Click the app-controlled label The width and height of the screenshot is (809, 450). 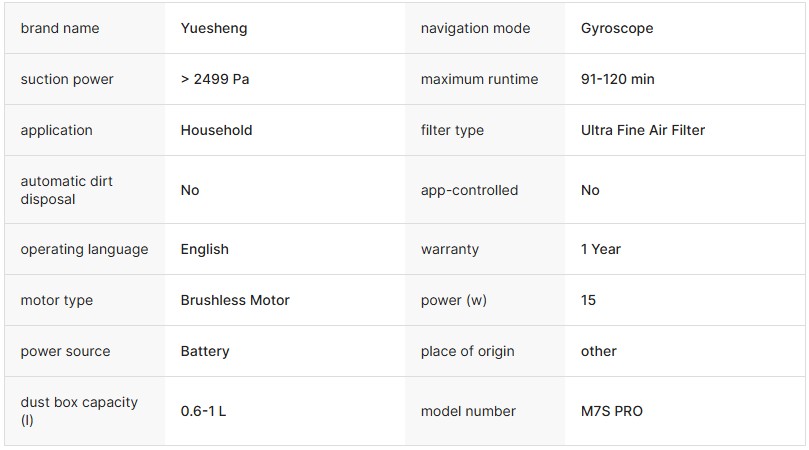[x=469, y=190]
